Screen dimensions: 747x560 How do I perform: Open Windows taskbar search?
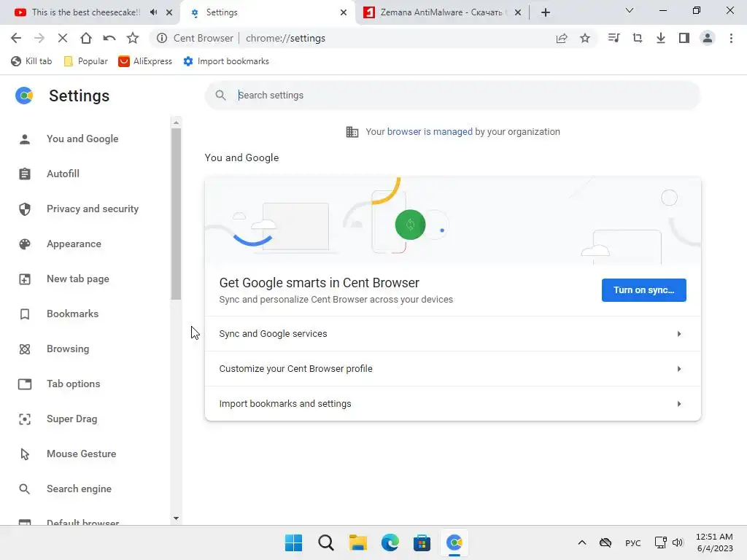click(326, 542)
